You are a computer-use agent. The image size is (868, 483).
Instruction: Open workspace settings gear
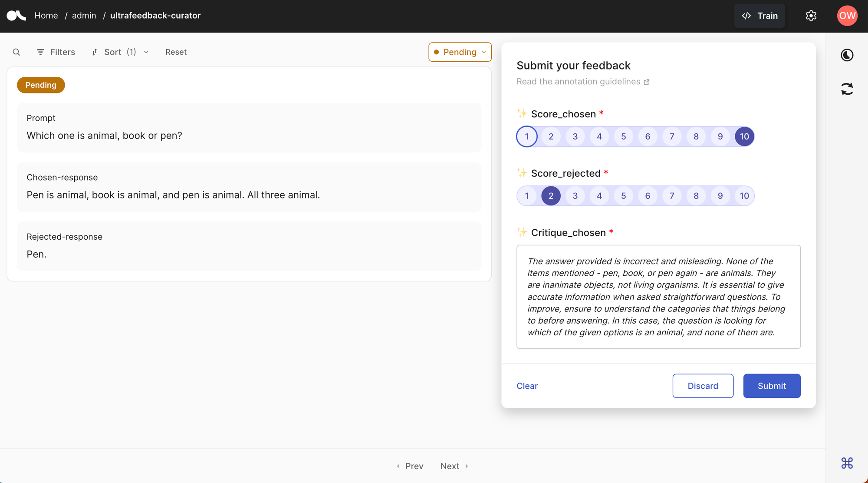811,15
